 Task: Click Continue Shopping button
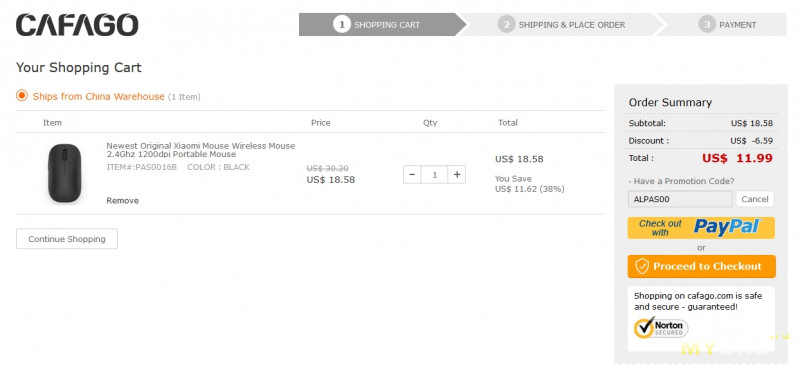tap(67, 239)
